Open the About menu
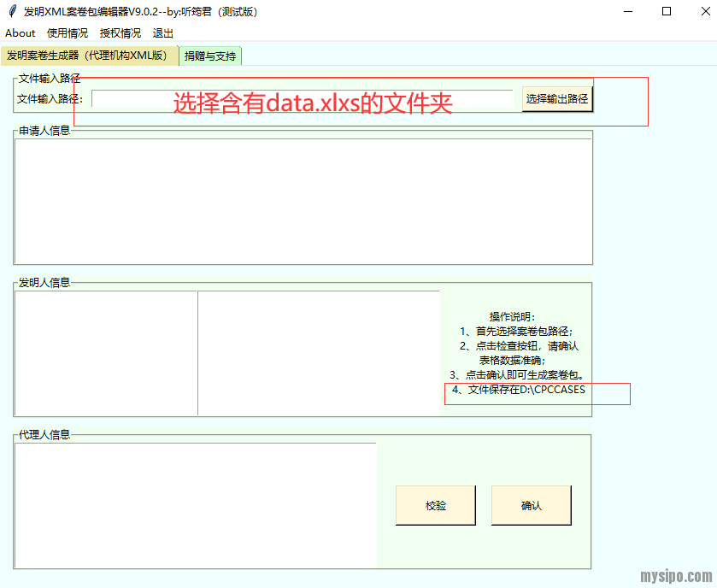Viewport: 717px width, 588px height. (20, 33)
